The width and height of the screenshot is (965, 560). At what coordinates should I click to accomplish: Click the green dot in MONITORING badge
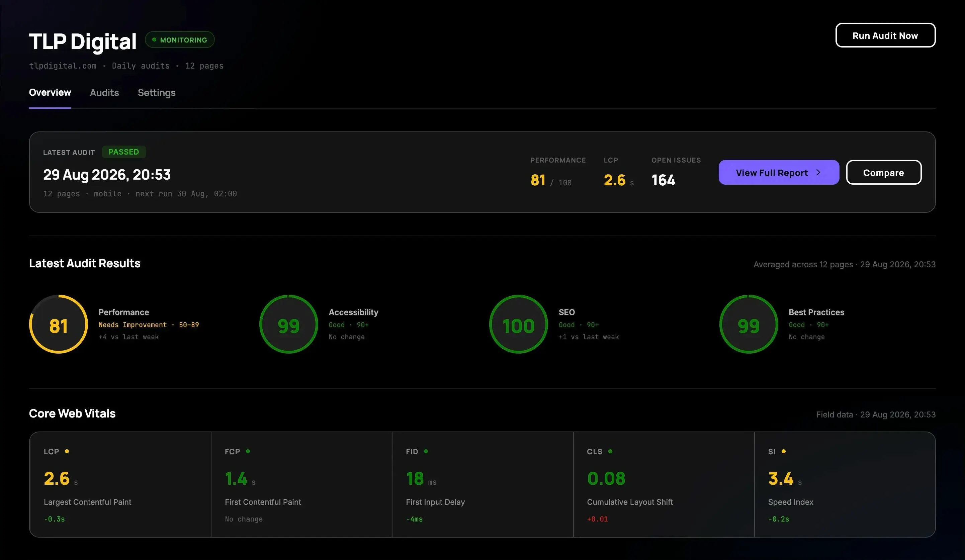click(x=154, y=39)
